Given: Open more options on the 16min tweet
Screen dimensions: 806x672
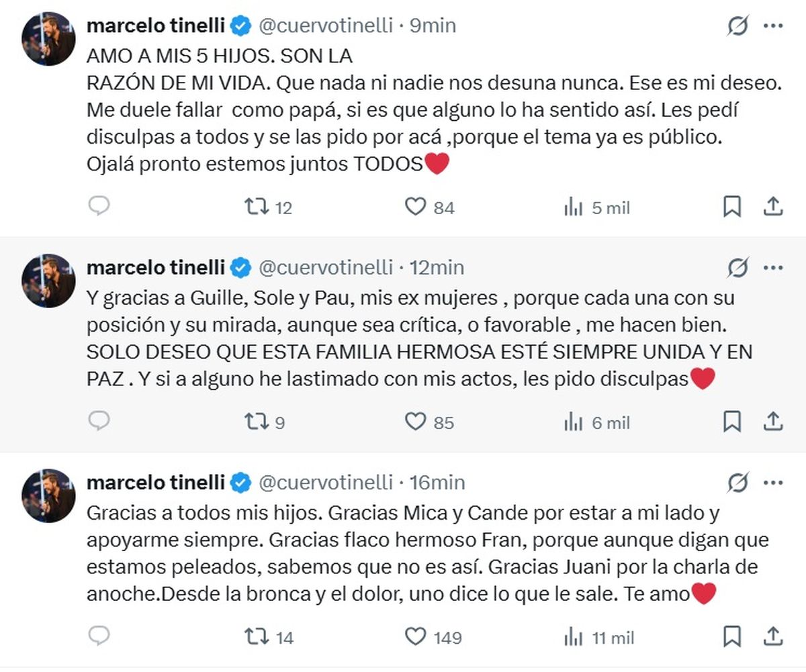Looking at the screenshot, I should tap(773, 483).
